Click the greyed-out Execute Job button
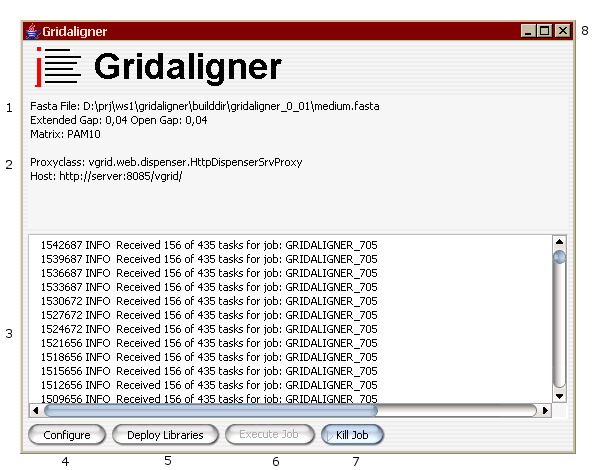Viewport: 593px width, 470px height. [x=269, y=434]
